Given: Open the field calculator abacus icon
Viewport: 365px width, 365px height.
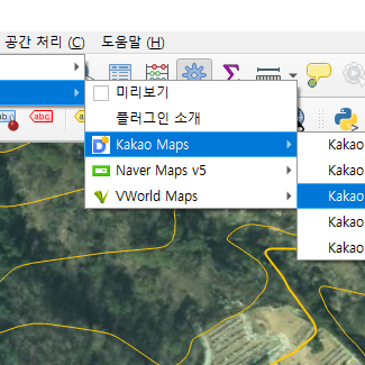Looking at the screenshot, I should pos(157,72).
